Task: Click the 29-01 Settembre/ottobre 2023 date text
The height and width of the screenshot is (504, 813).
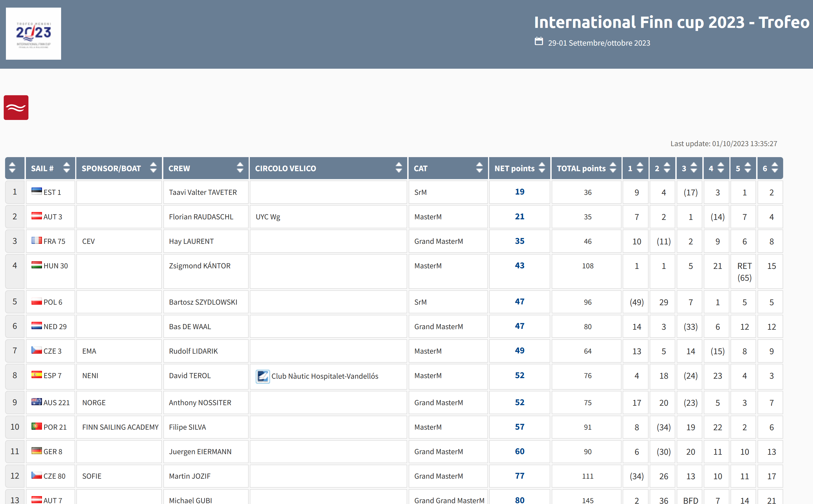Action: click(599, 43)
